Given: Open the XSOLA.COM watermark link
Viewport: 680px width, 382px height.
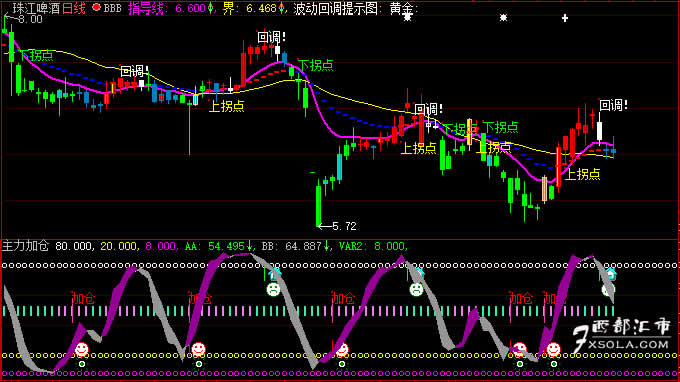Looking at the screenshot, I should point(628,345).
